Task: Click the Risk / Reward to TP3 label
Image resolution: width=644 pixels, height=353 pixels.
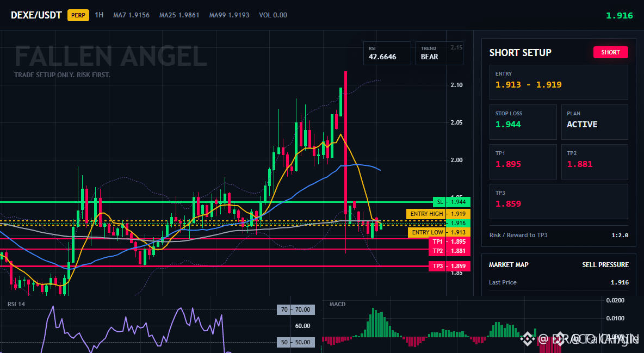Action: click(518, 235)
